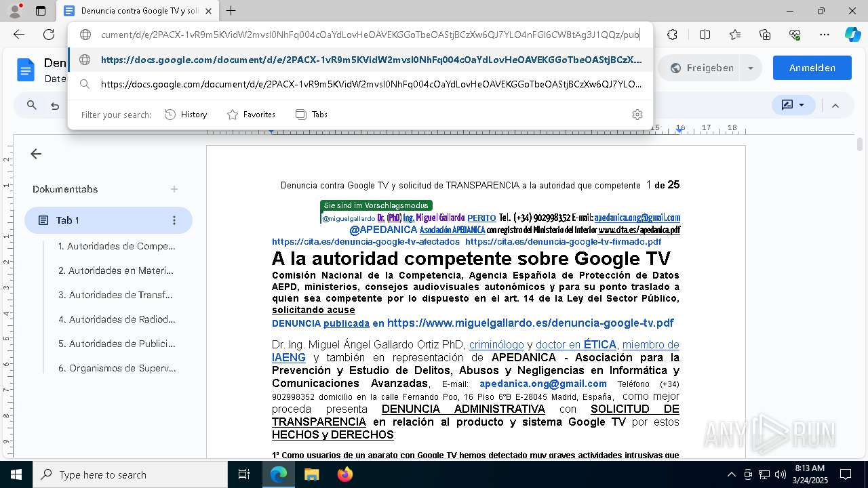Image resolution: width=868 pixels, height=488 pixels.
Task: Filter suggestions by Tabs
Action: coord(311,115)
